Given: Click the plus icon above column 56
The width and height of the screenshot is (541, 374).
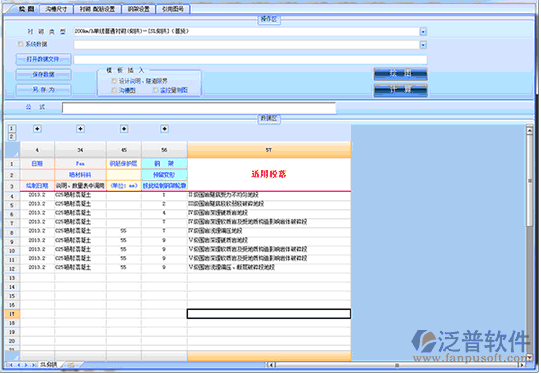Looking at the screenshot, I should [165, 129].
